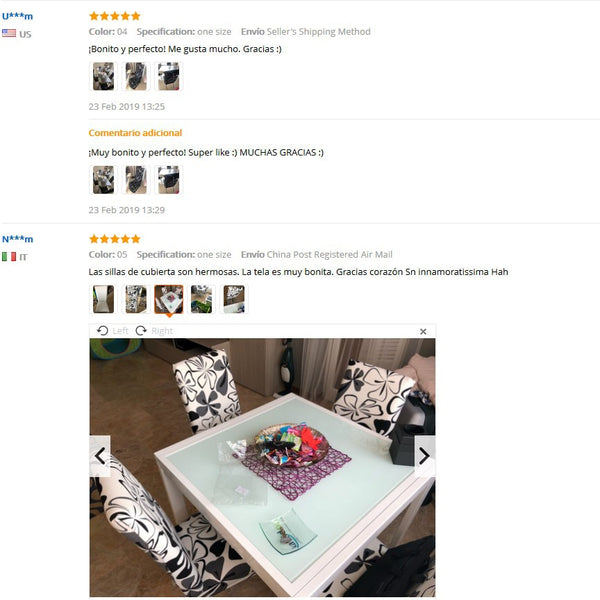Click the enlarged table and chairs photo
Image resolution: width=600 pixels, height=600 pixels.
point(262,467)
